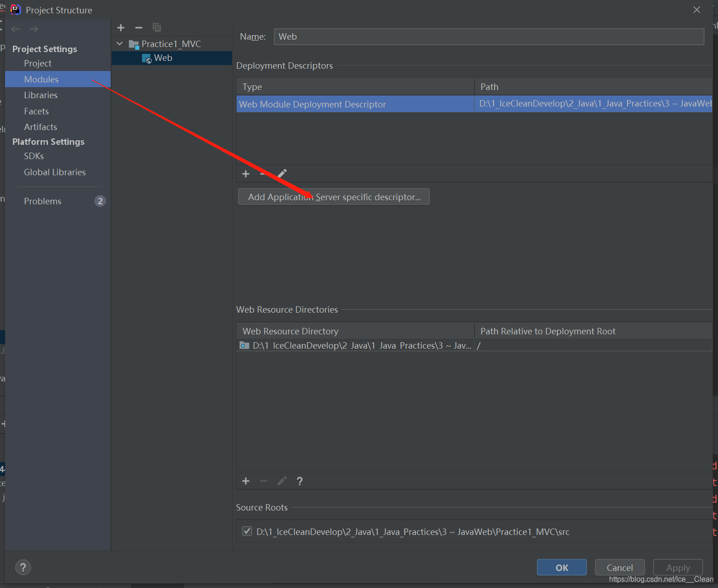Open dialog help question mark button
Image resolution: width=718 pixels, height=588 pixels.
(x=23, y=567)
